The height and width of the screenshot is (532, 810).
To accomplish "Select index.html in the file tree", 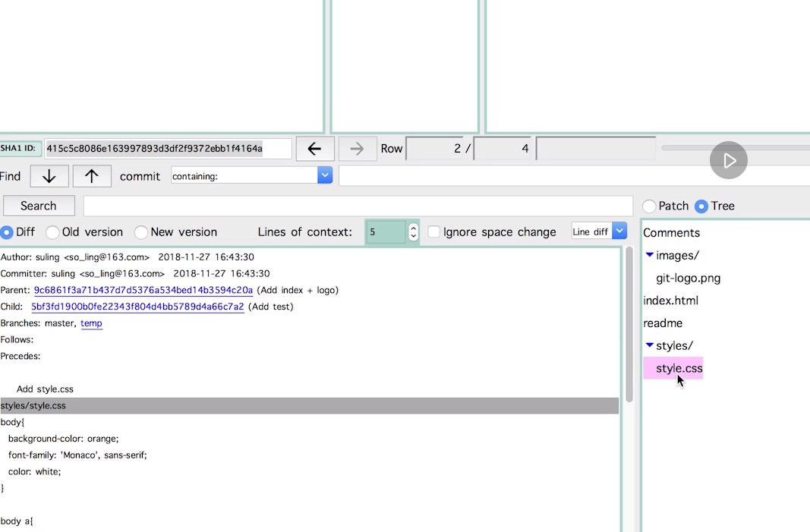I will [x=670, y=301].
